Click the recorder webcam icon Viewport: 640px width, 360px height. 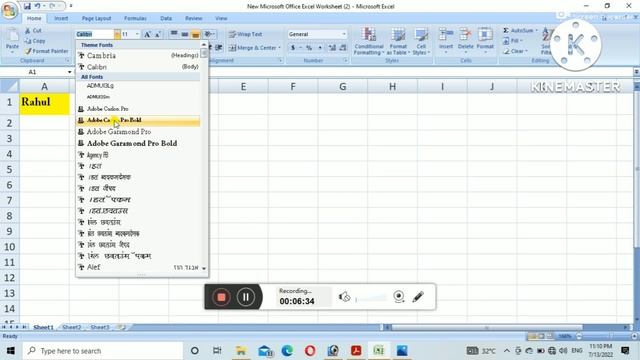(x=399, y=297)
